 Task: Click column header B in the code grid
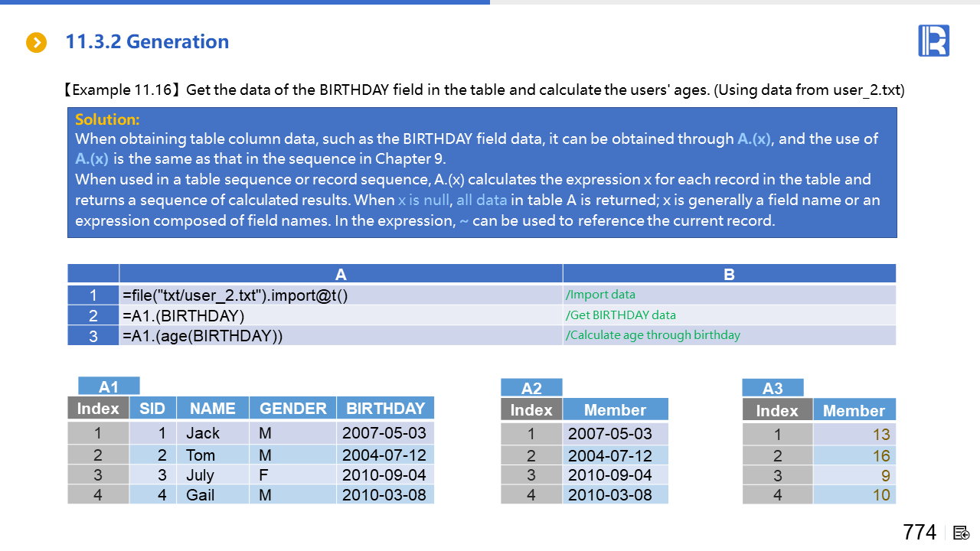coord(729,274)
